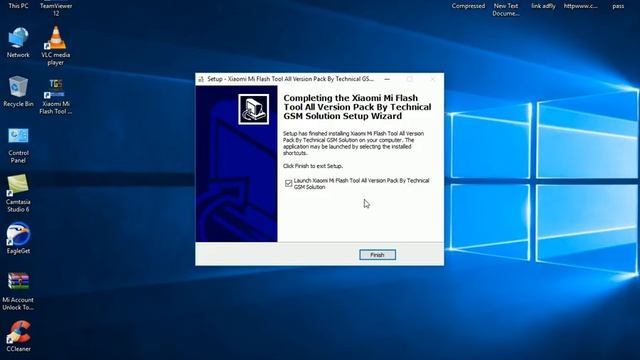Click the Setup window title bar icon

(201, 79)
